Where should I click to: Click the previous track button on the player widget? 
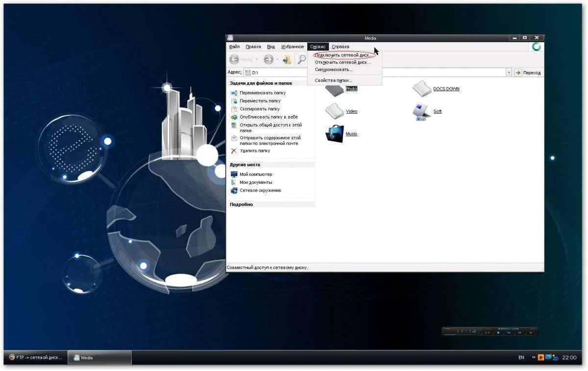[509, 333]
